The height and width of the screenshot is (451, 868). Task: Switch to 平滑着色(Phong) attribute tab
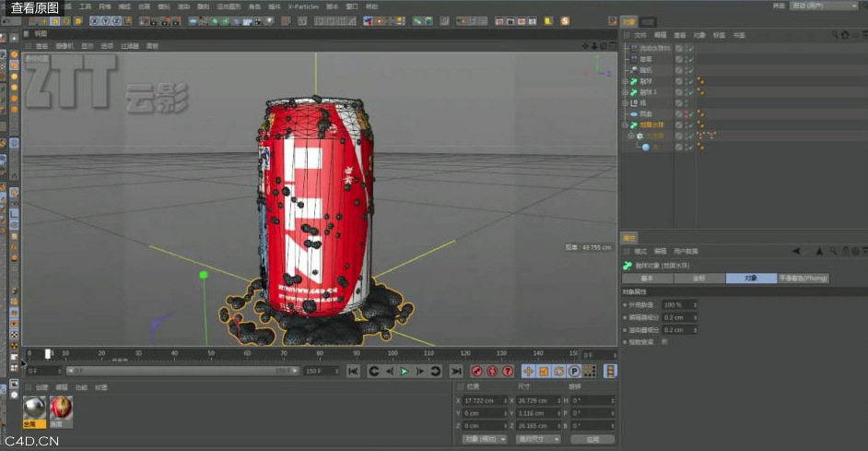[803, 279]
